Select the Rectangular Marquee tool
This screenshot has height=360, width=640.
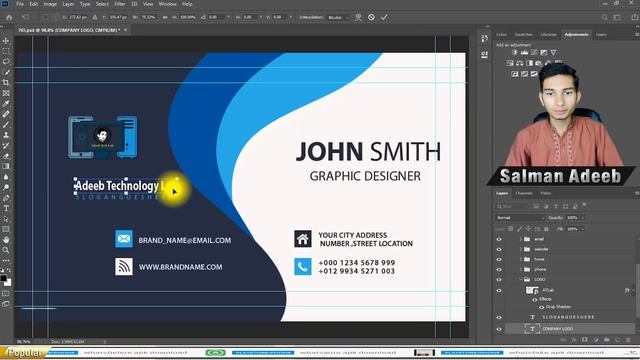coord(6,51)
